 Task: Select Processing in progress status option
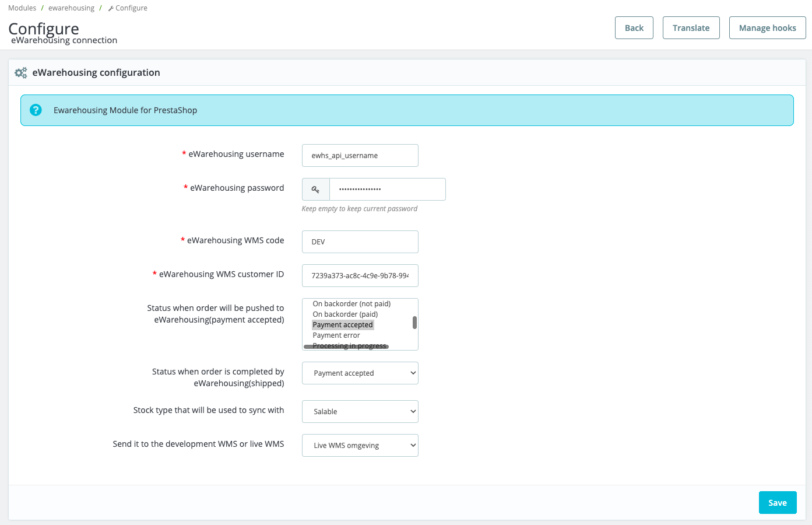(x=349, y=345)
